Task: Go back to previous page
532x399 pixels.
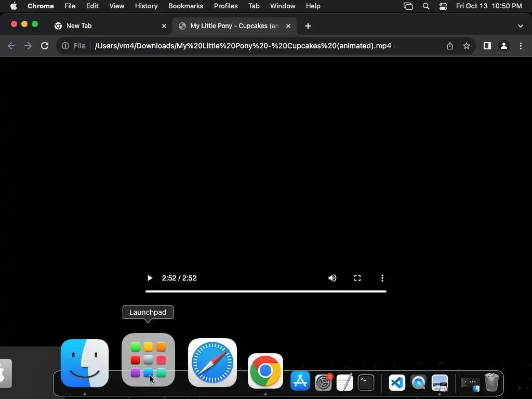Action: click(x=11, y=46)
